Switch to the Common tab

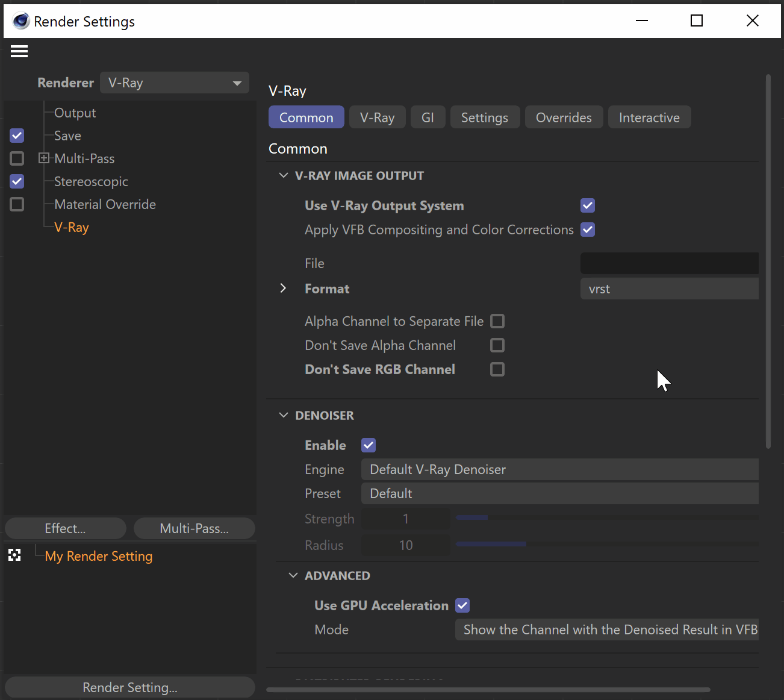(x=306, y=117)
